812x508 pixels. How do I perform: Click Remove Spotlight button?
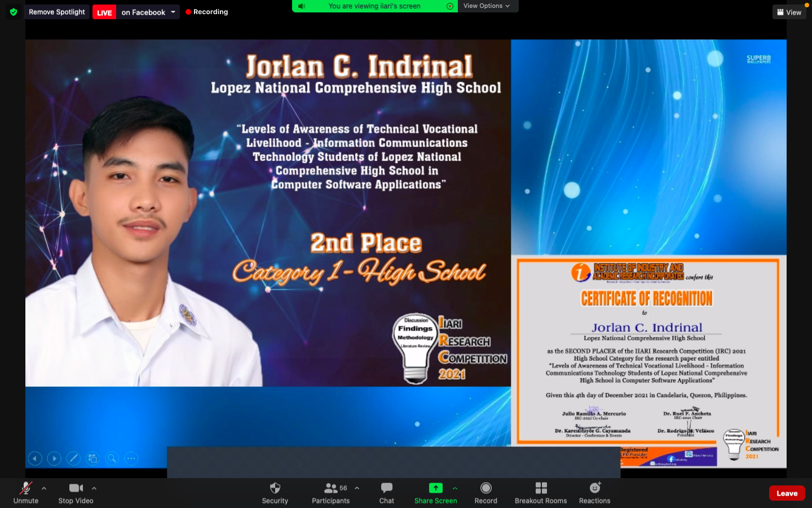point(57,12)
